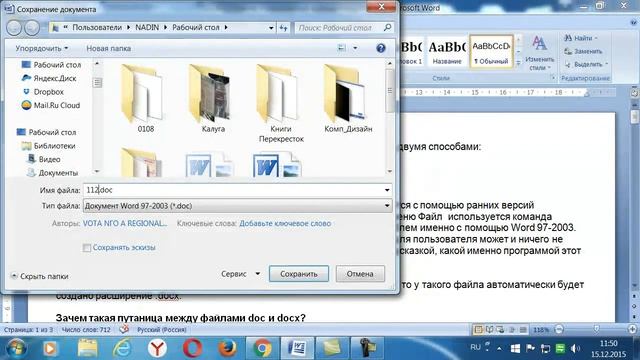Image resolution: width=640 pixels, height=360 pixels.
Task: Click the volume icon in system tray
Action: (x=576, y=348)
